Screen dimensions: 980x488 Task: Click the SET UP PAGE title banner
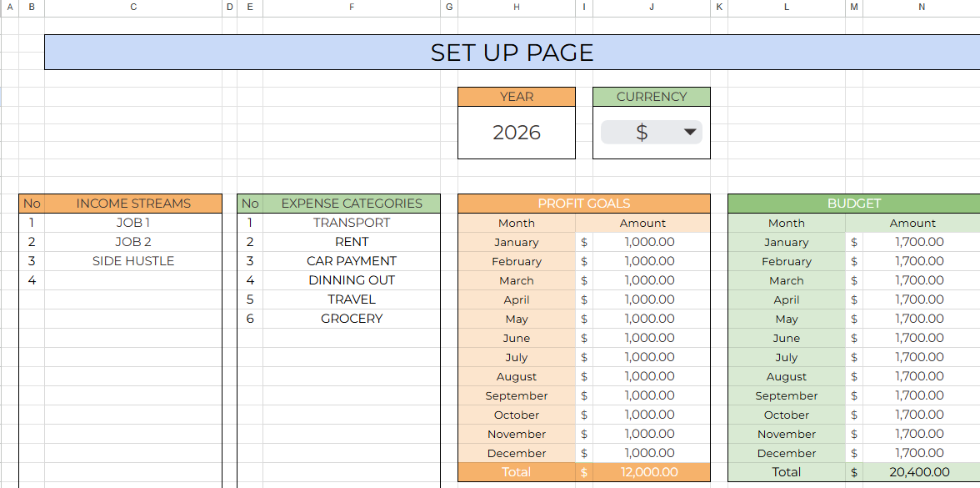[512, 53]
